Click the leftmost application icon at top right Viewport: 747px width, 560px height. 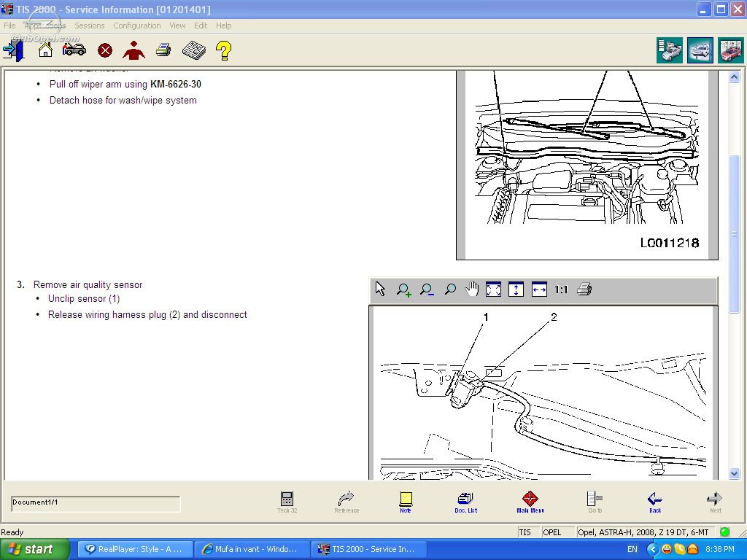click(x=670, y=50)
